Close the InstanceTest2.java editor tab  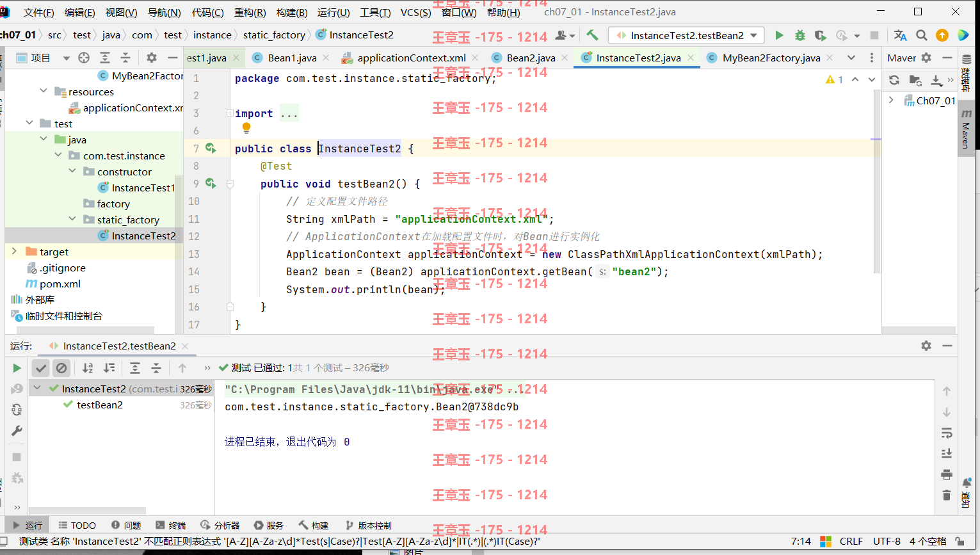pyautogui.click(x=691, y=58)
